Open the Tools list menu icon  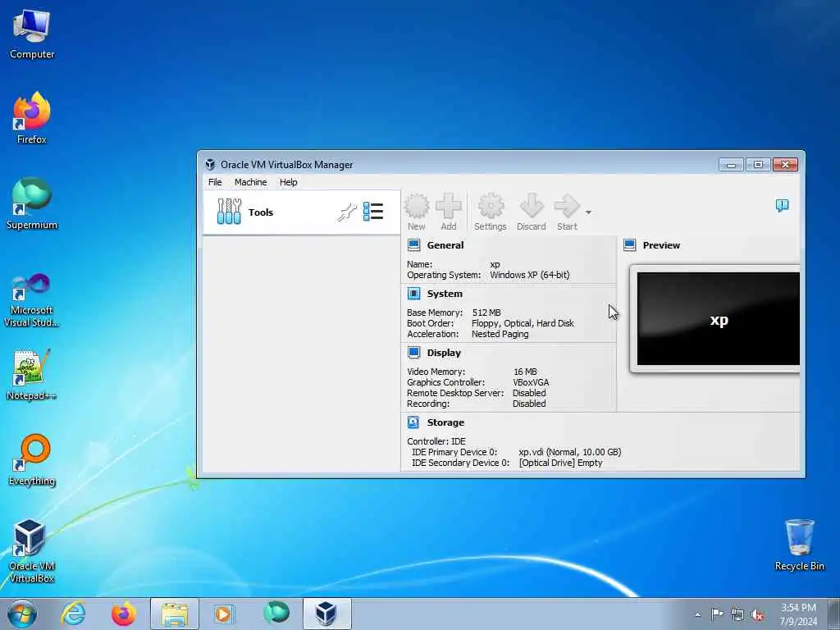373,212
